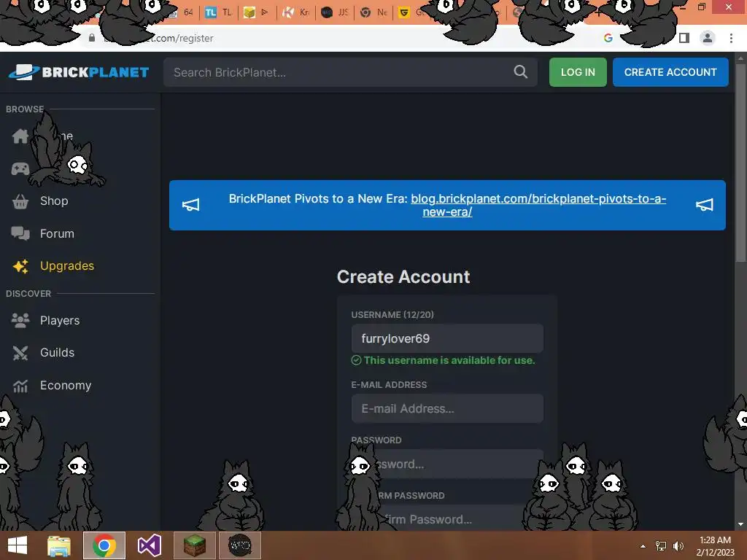Open the Players sidebar link
The width and height of the screenshot is (747, 560).
pos(60,321)
